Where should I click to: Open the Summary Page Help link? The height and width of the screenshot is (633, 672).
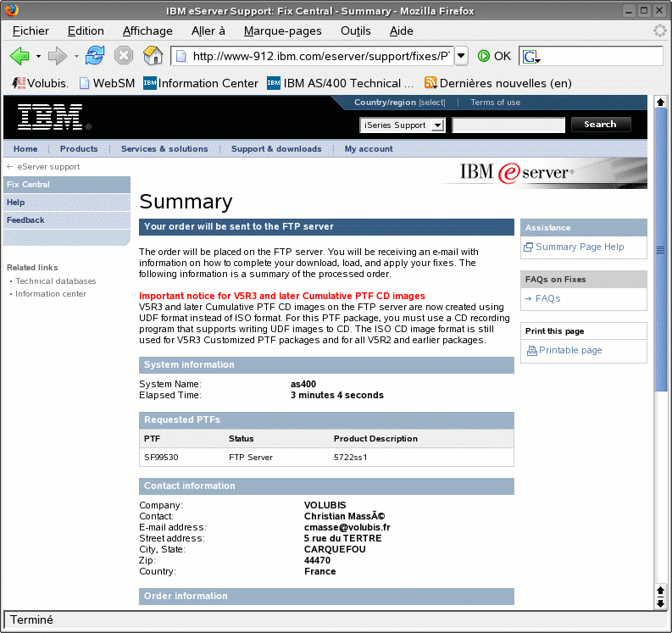tap(580, 247)
